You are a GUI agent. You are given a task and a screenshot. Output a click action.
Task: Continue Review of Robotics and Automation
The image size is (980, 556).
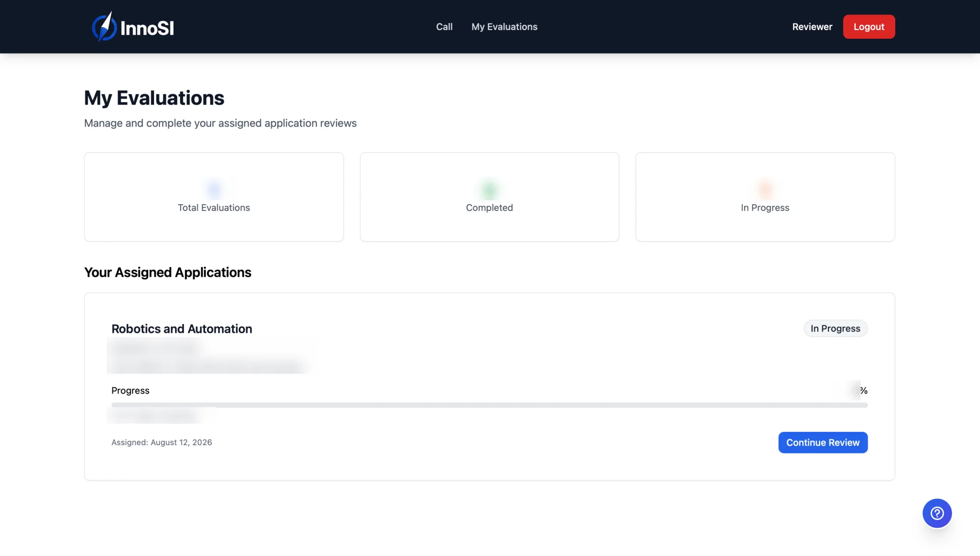pyautogui.click(x=823, y=443)
